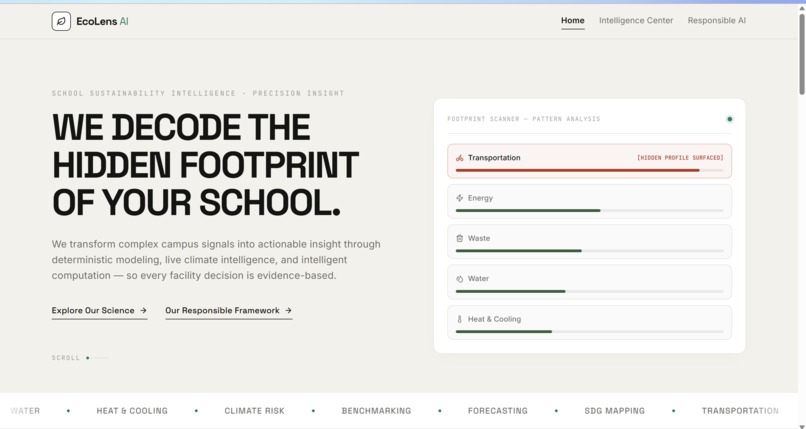
Task: Click the arrow next to Explore Our Science
Action: (143, 310)
